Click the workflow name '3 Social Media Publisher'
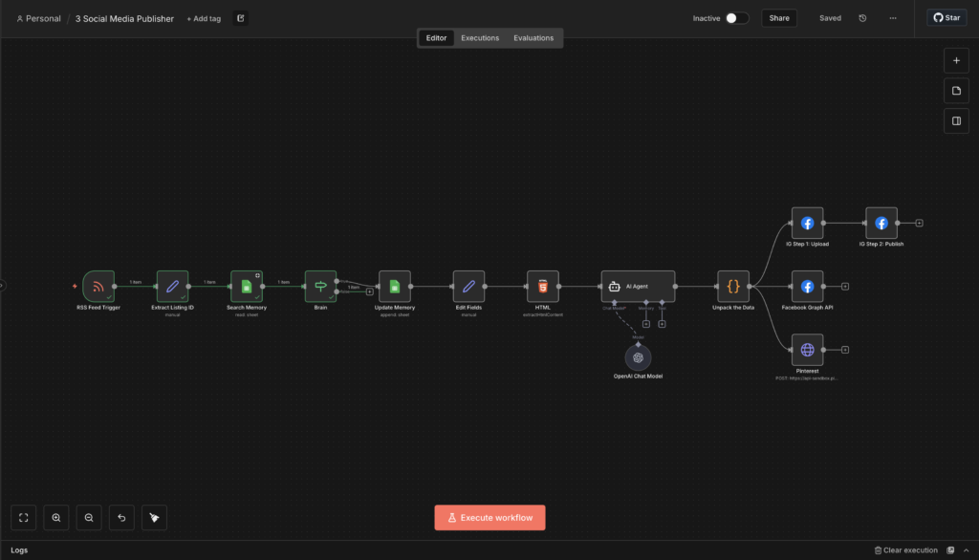Viewport: 979px width, 560px height. (125, 18)
